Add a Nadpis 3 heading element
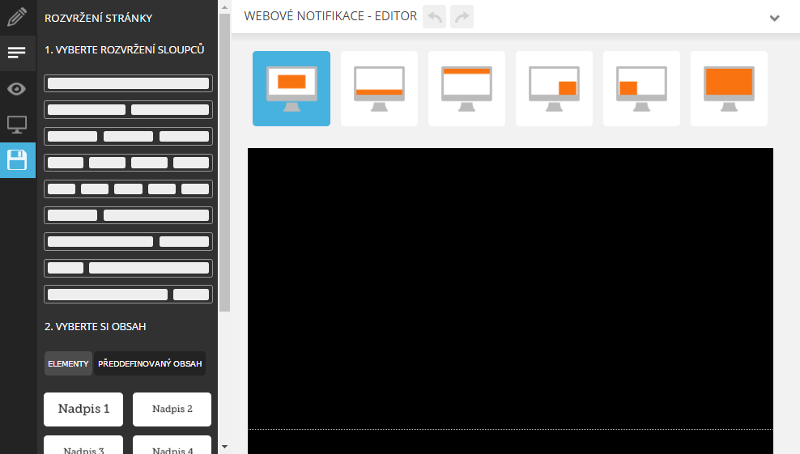The height and width of the screenshot is (454, 800). (84, 445)
